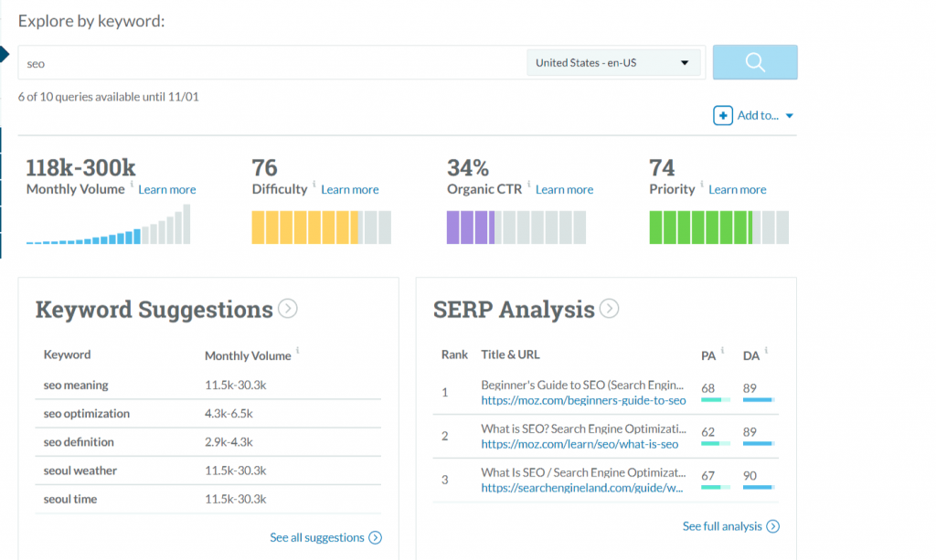The height and width of the screenshot is (560, 936).
Task: Select the seo meaning keyword row
Action: 207,385
